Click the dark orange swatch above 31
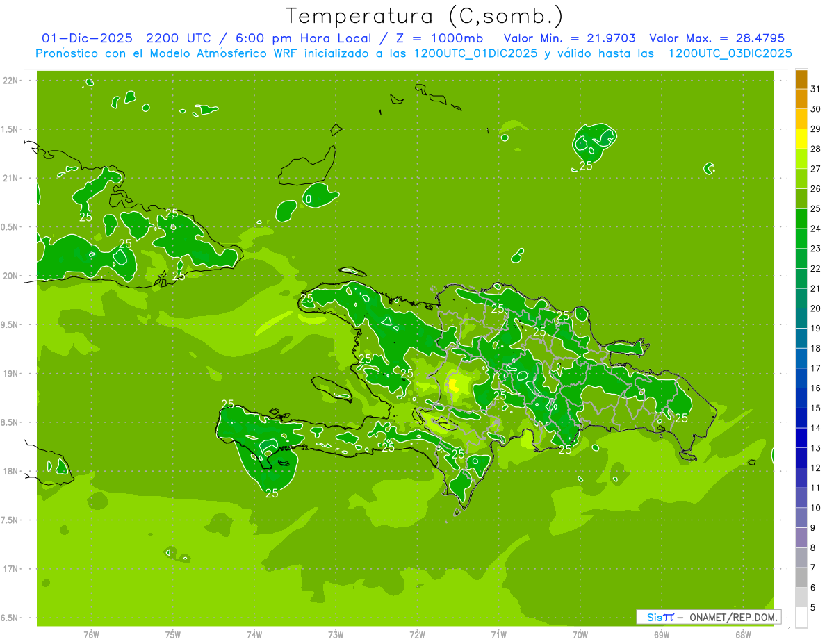 801,79
